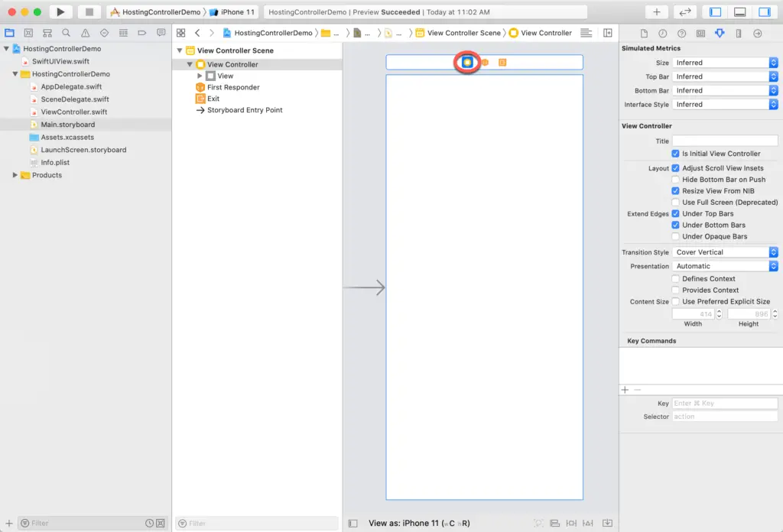Show the History inspector

coord(663,34)
